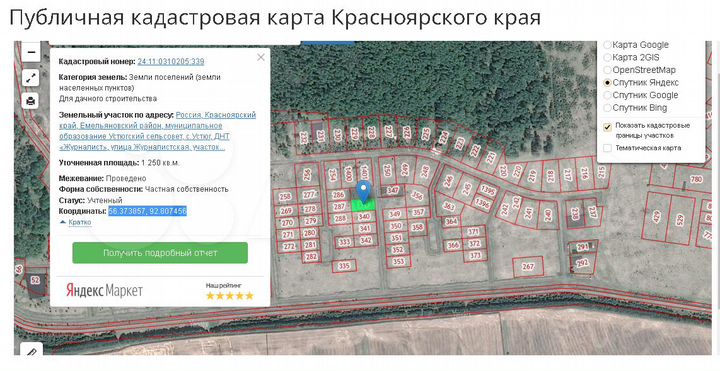
Task: Toggle fullscreen map with arrows icon
Action: [31, 79]
